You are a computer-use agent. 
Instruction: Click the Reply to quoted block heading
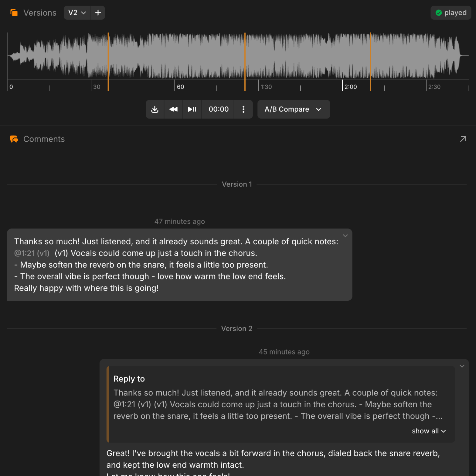(x=129, y=379)
